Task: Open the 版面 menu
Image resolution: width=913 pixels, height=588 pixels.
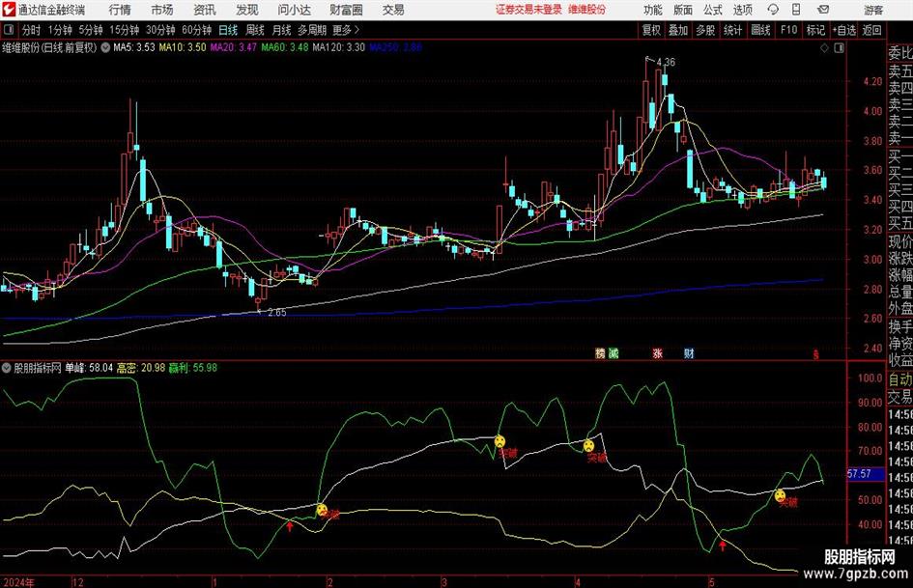Action: point(682,10)
